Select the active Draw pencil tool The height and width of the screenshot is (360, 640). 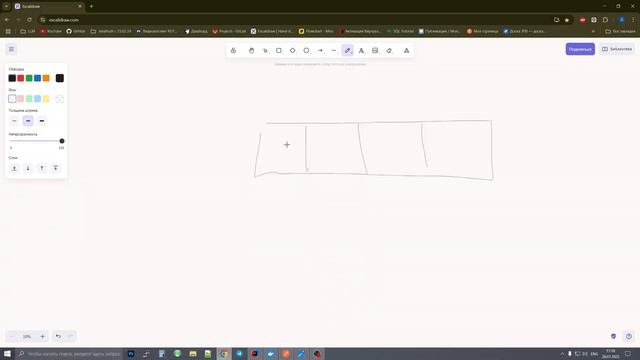(348, 51)
